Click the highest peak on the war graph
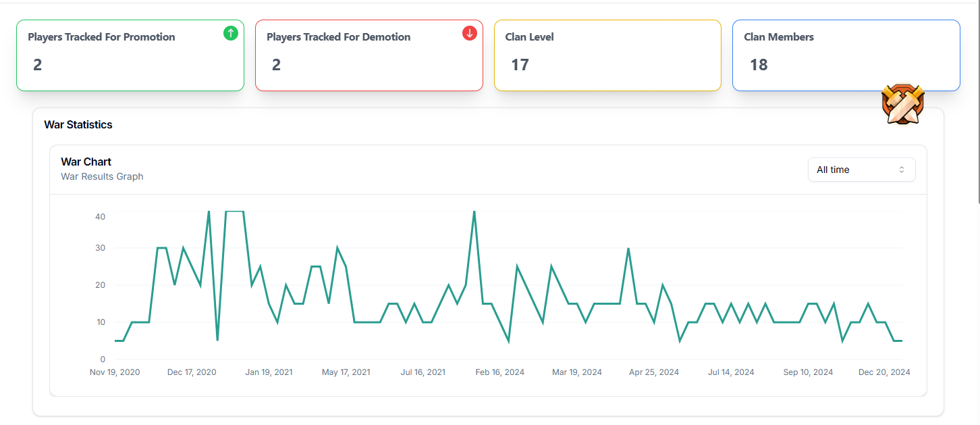This screenshot has height=425, width=980. 210,213
